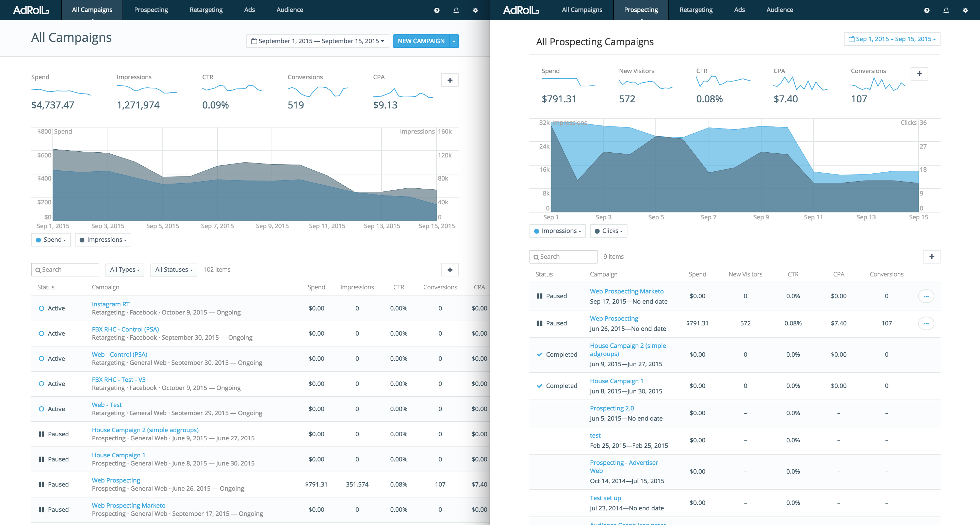Toggle the Spend layer on left chart
This screenshot has width=980, height=525.
pyautogui.click(x=51, y=239)
